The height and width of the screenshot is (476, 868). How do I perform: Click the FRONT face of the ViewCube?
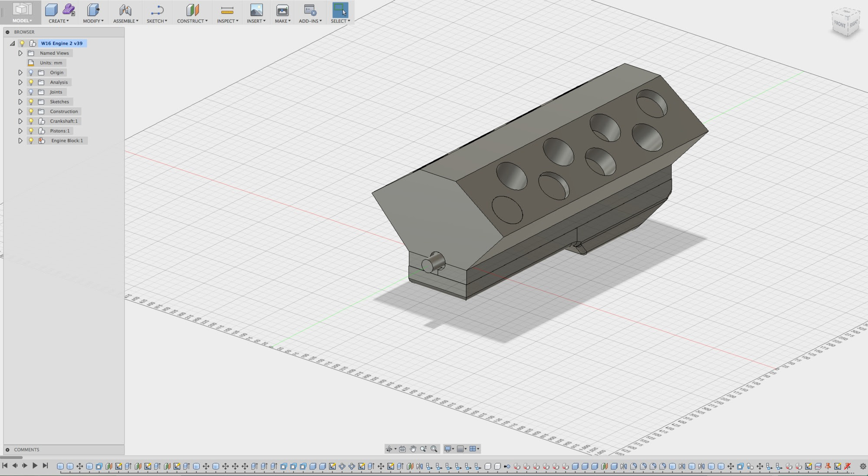click(x=840, y=24)
